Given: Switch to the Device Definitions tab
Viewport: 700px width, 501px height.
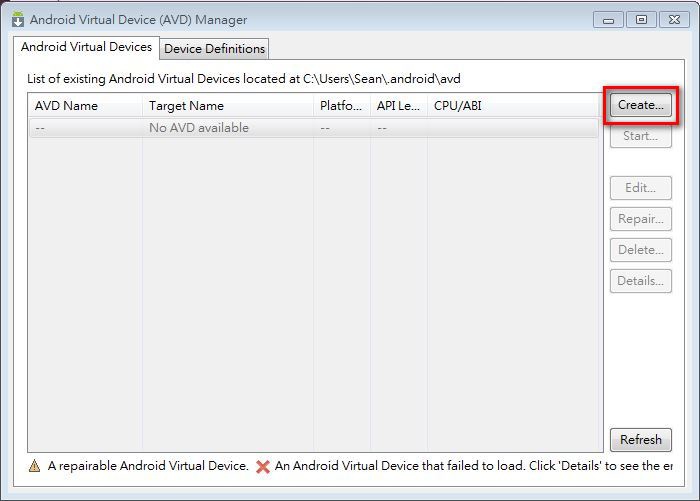Looking at the screenshot, I should (x=214, y=48).
